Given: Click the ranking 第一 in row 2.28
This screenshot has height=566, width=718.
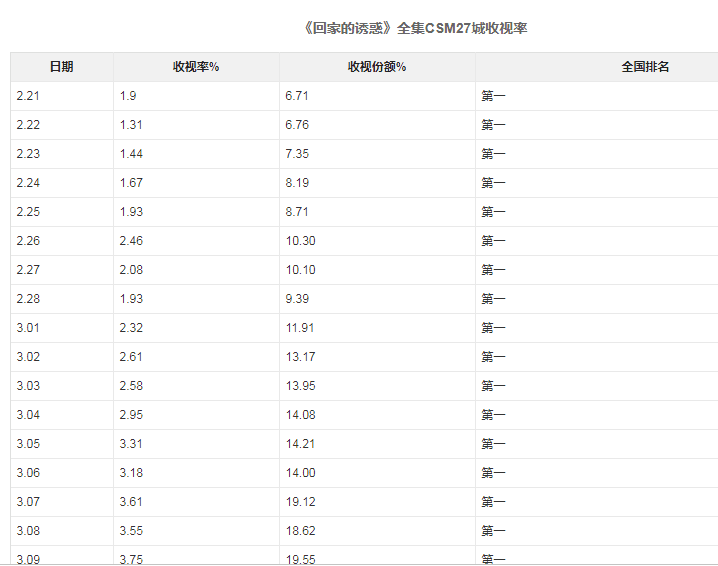Looking at the screenshot, I should point(493,299).
